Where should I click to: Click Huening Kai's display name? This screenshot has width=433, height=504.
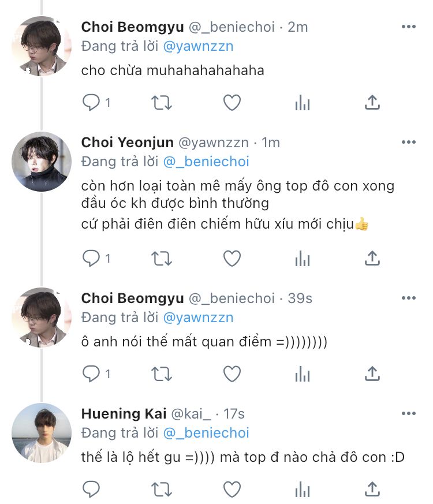124,414
